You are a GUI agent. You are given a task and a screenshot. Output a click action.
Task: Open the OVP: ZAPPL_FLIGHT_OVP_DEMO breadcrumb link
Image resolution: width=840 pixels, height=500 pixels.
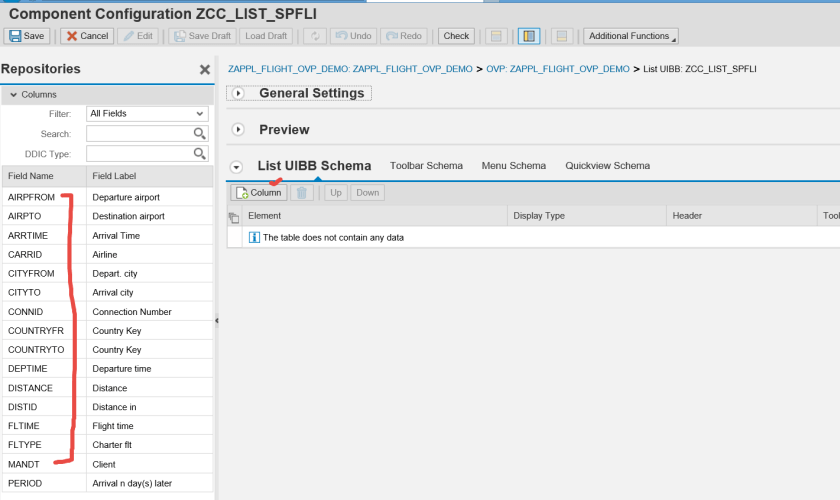coord(558,69)
